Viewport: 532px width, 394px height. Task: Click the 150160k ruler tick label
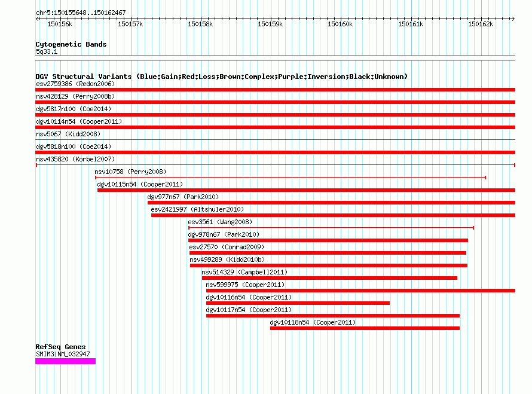point(340,24)
